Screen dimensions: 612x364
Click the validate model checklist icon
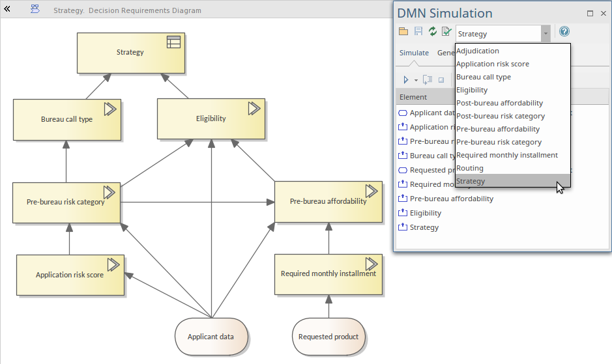point(446,32)
